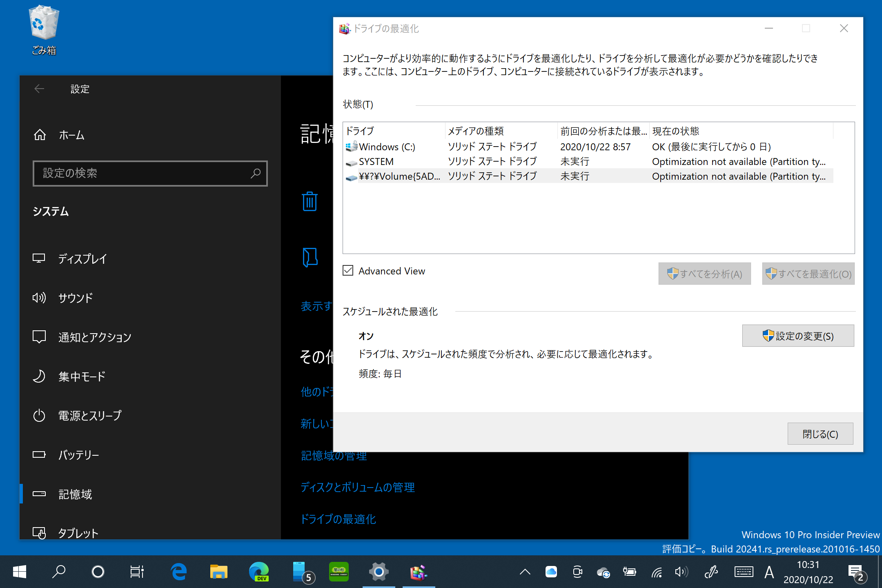Toggle the Advanced View checkbox

click(x=348, y=271)
